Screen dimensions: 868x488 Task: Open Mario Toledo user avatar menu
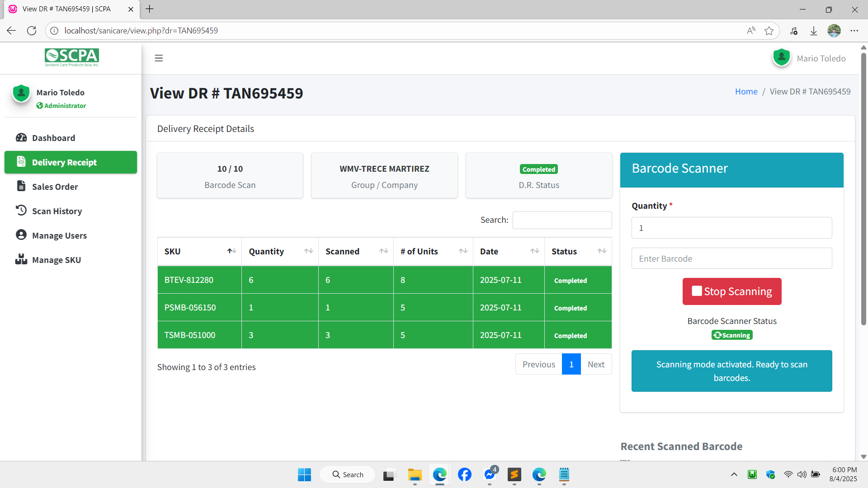(781, 58)
